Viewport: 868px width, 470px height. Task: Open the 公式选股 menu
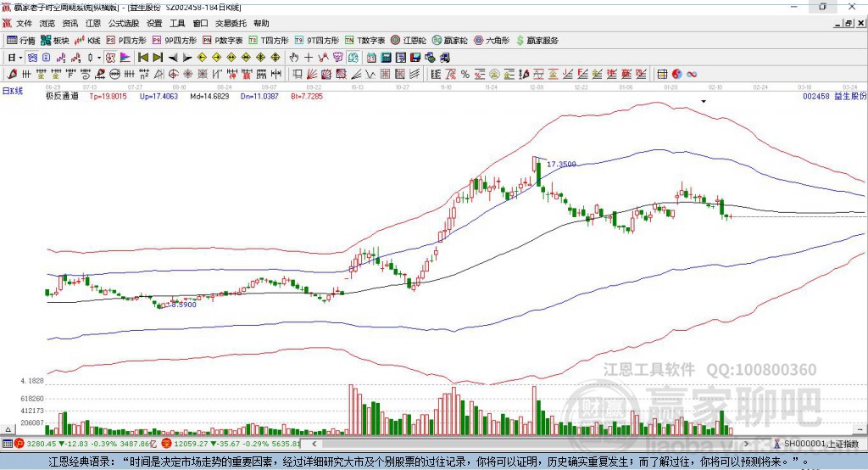(x=124, y=23)
